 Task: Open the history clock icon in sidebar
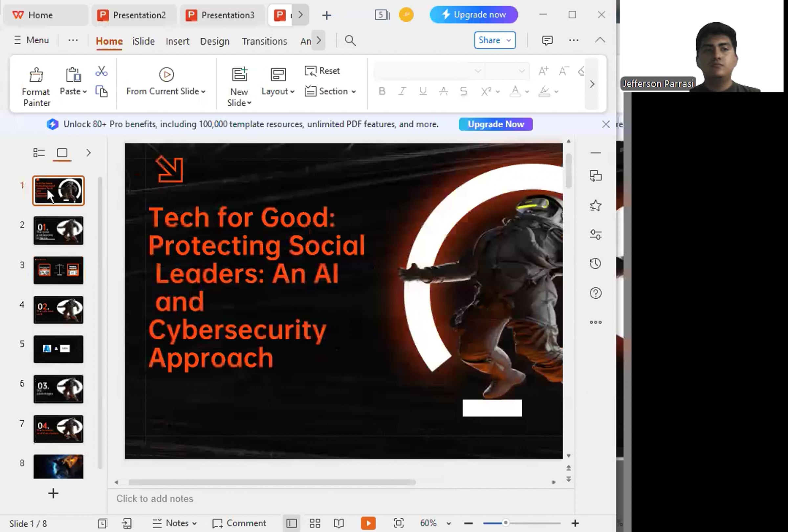click(595, 264)
